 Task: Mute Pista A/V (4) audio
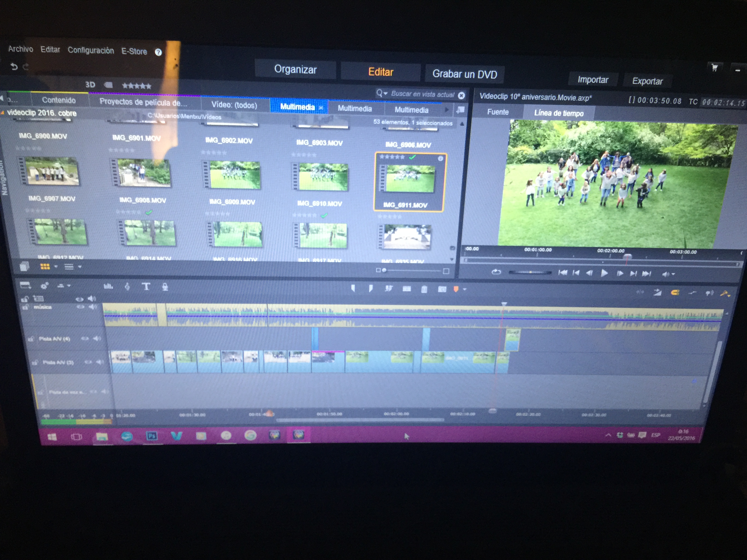97,338
